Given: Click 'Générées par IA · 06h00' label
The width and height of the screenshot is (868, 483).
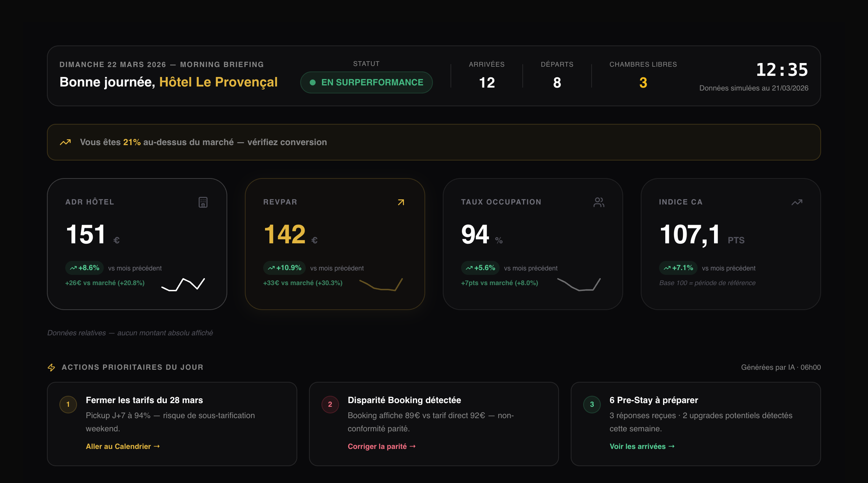Looking at the screenshot, I should tap(781, 367).
